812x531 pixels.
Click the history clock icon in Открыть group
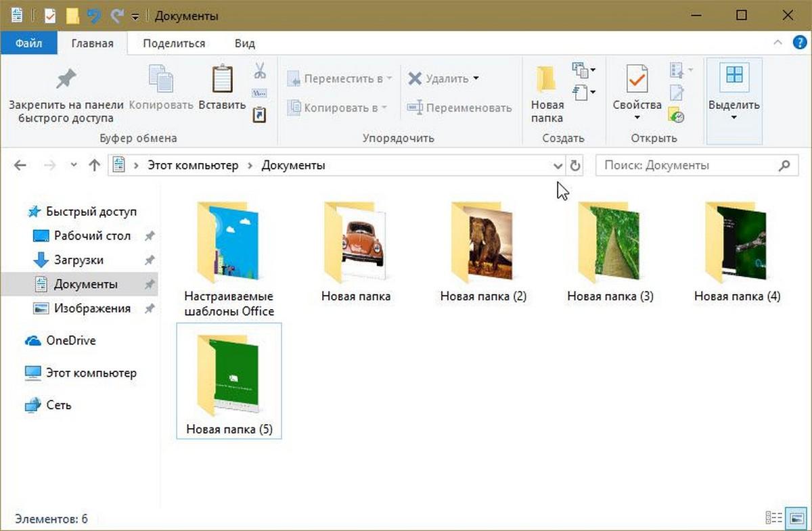(x=677, y=115)
